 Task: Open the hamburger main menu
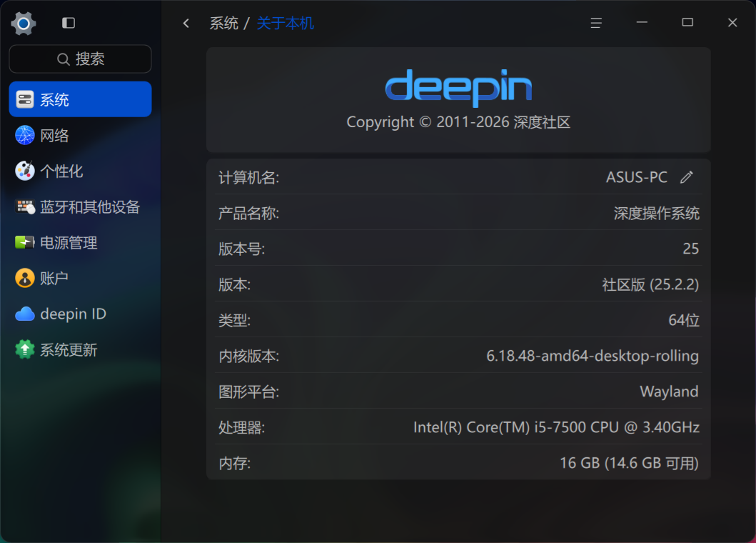[x=596, y=23]
